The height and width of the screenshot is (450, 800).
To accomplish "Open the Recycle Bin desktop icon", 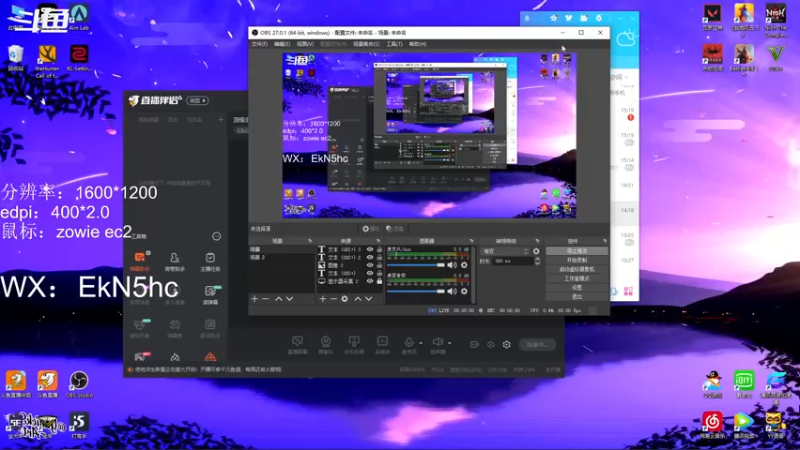I will point(15,58).
